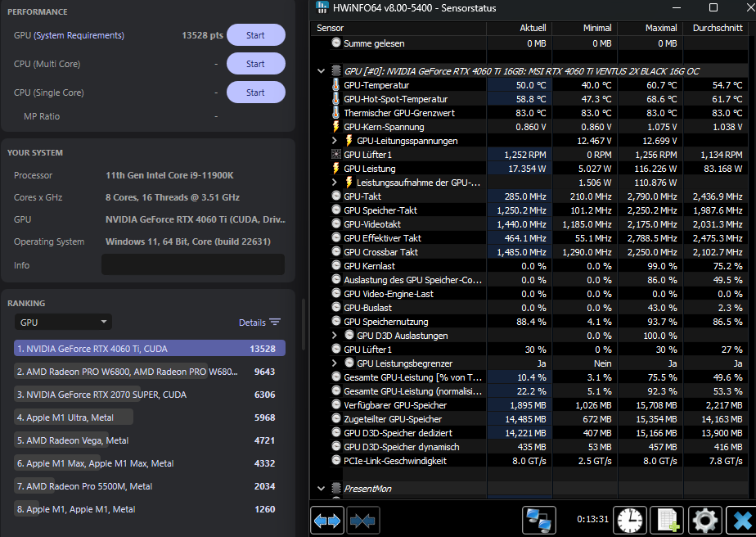Click the Summe gelesen row icon
Viewport: 756px width, 537px height.
coord(336,43)
